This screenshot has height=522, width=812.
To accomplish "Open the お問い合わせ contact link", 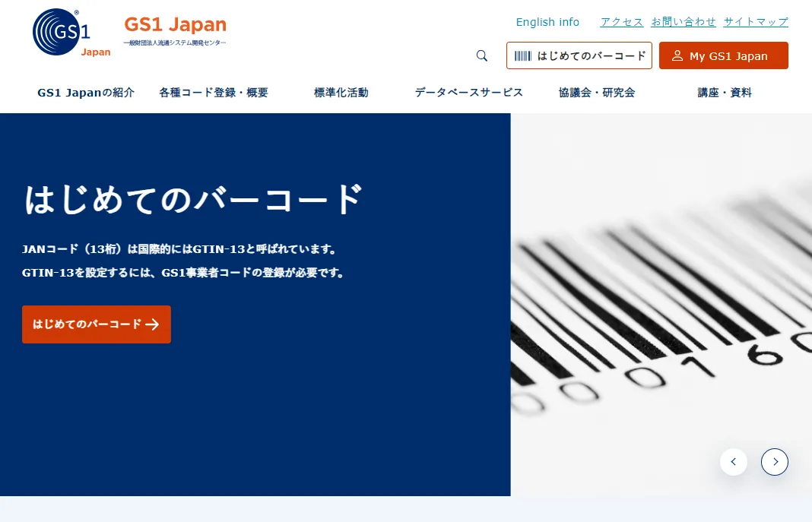I will [x=684, y=22].
